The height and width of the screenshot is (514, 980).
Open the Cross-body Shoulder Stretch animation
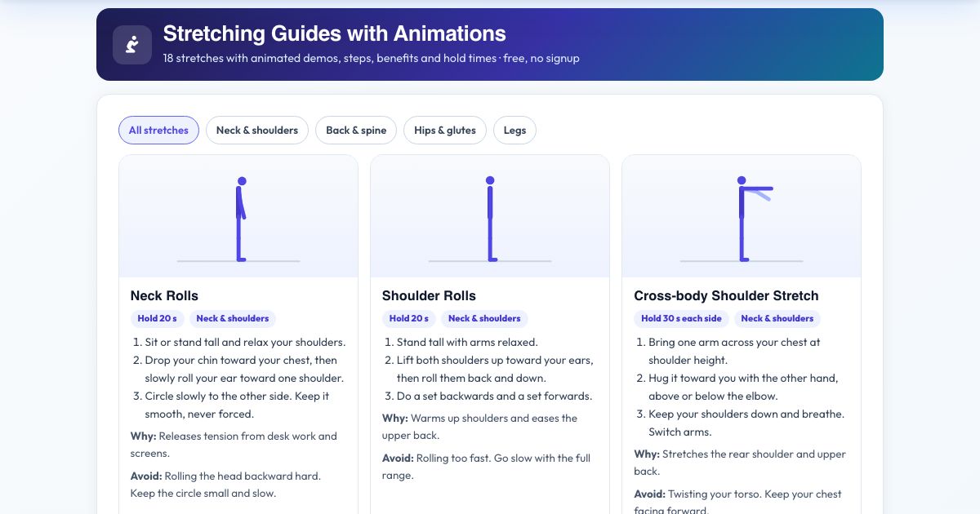click(742, 216)
